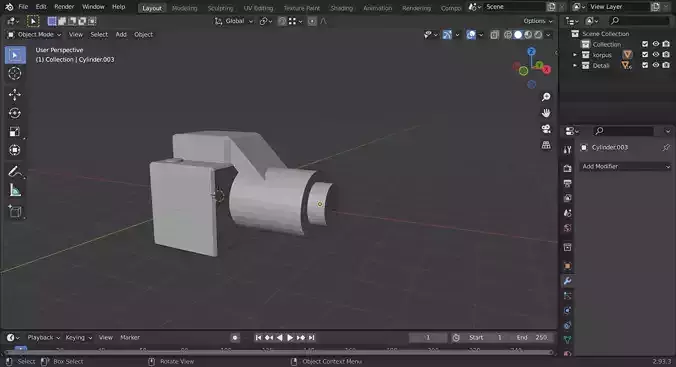Expand the Detail collection

pyautogui.click(x=575, y=66)
